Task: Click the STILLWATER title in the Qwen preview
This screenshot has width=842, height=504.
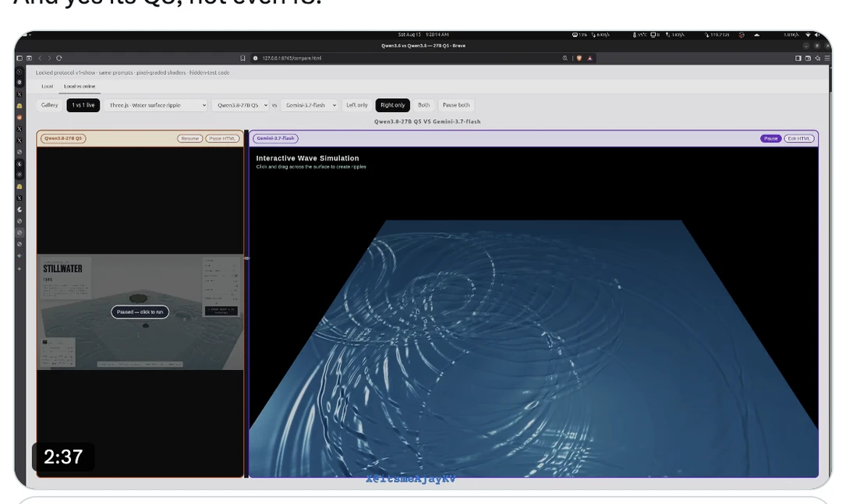Action: 63,269
